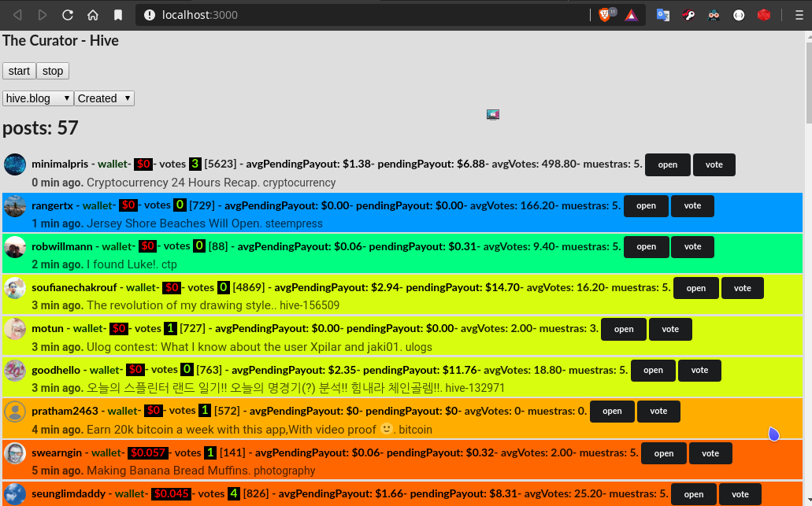The height and width of the screenshot is (506, 812).
Task: Open the rangertx post
Action: click(646, 206)
